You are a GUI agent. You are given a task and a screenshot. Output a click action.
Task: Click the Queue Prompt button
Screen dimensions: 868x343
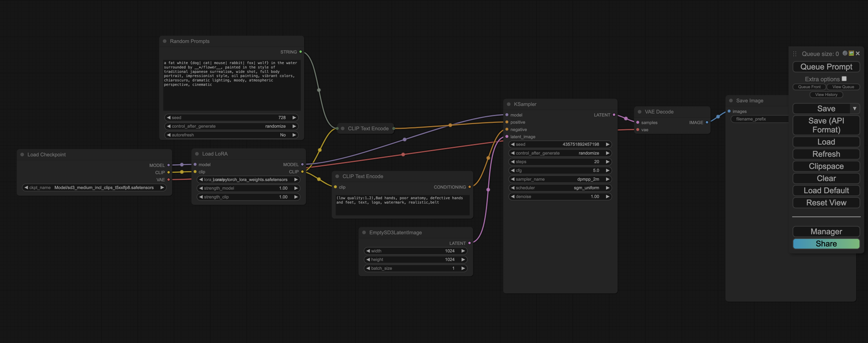click(826, 67)
